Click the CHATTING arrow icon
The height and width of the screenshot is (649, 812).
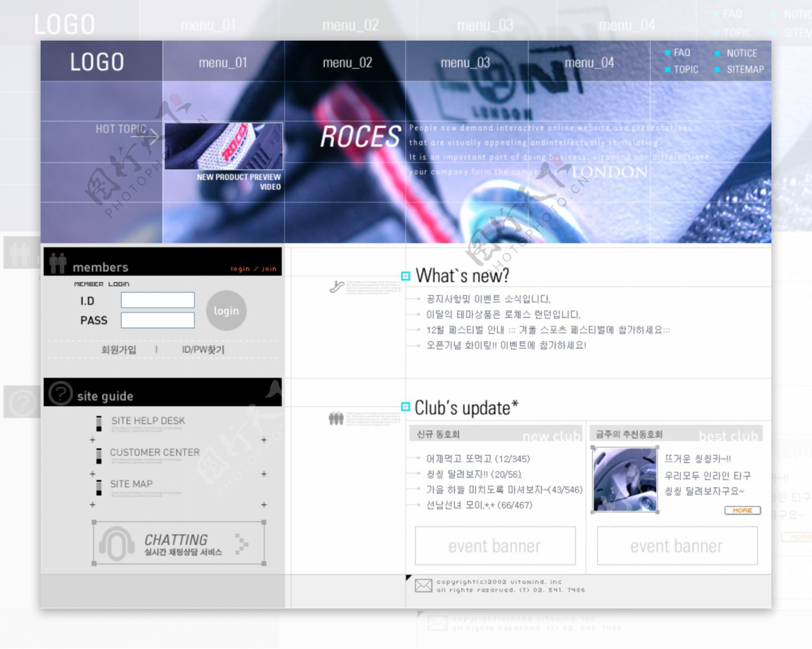242,544
